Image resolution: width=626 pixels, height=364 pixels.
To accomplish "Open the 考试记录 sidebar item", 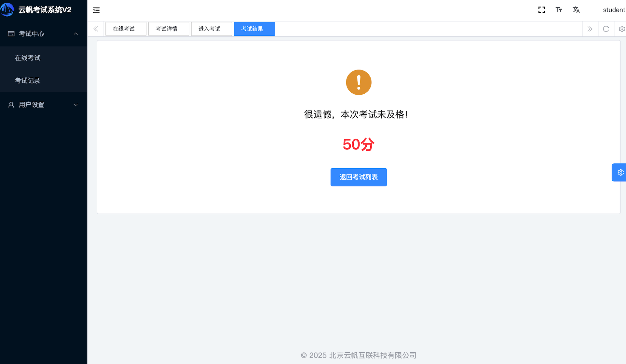I will pos(27,80).
